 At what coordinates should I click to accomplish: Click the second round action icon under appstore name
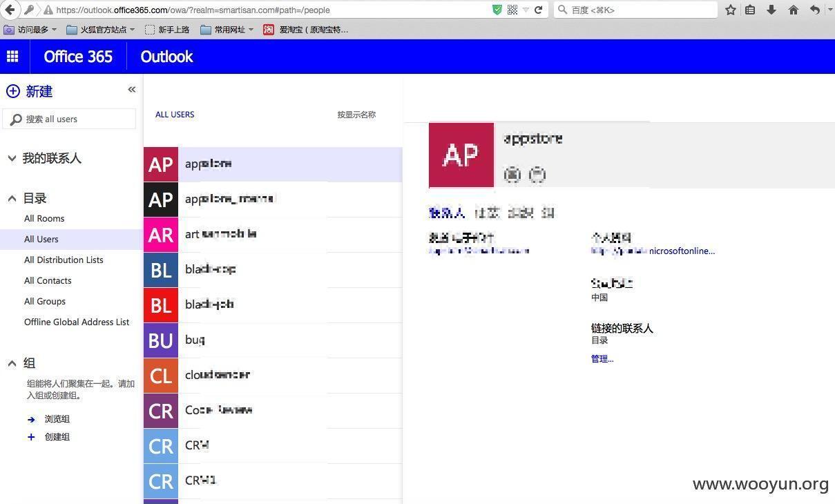(537, 175)
